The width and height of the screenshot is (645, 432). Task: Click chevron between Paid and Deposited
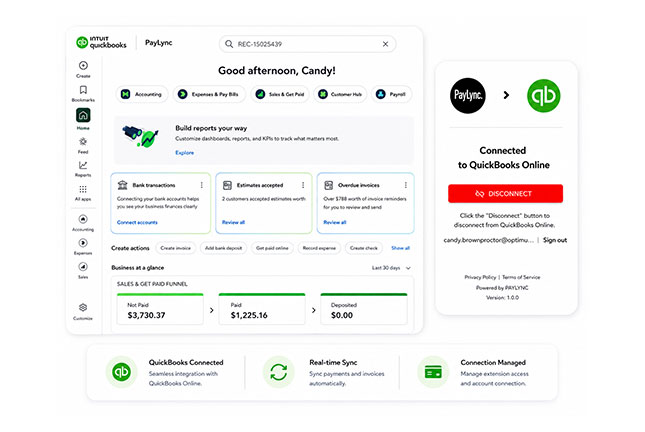[x=313, y=310]
